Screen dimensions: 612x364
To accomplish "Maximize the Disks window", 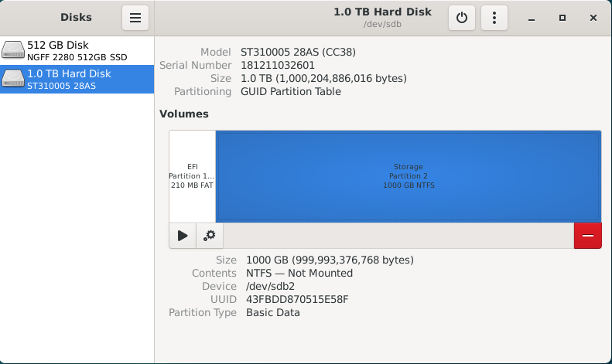I will pos(562,18).
